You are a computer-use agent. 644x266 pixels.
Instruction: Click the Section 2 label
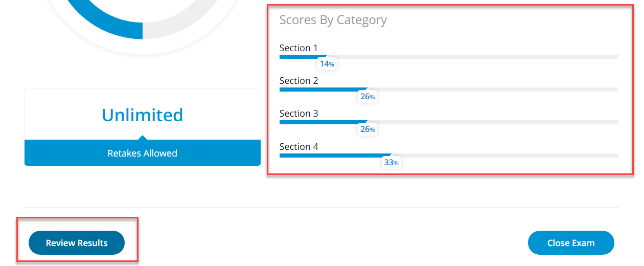tap(298, 81)
